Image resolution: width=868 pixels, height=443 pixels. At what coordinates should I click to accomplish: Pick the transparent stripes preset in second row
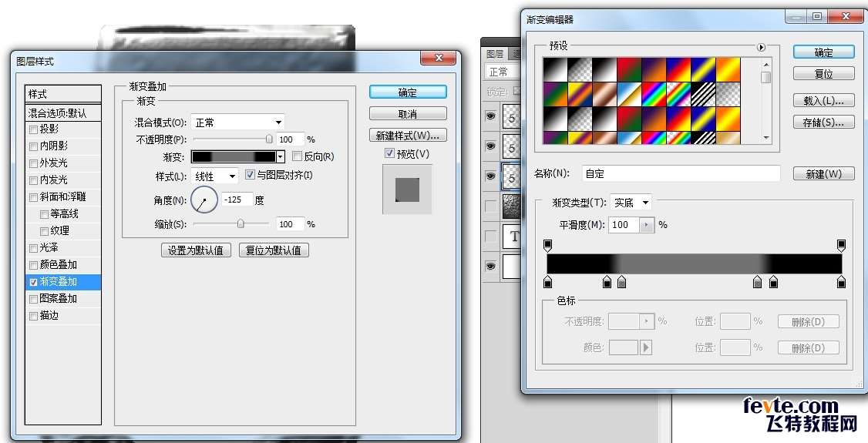click(x=703, y=94)
